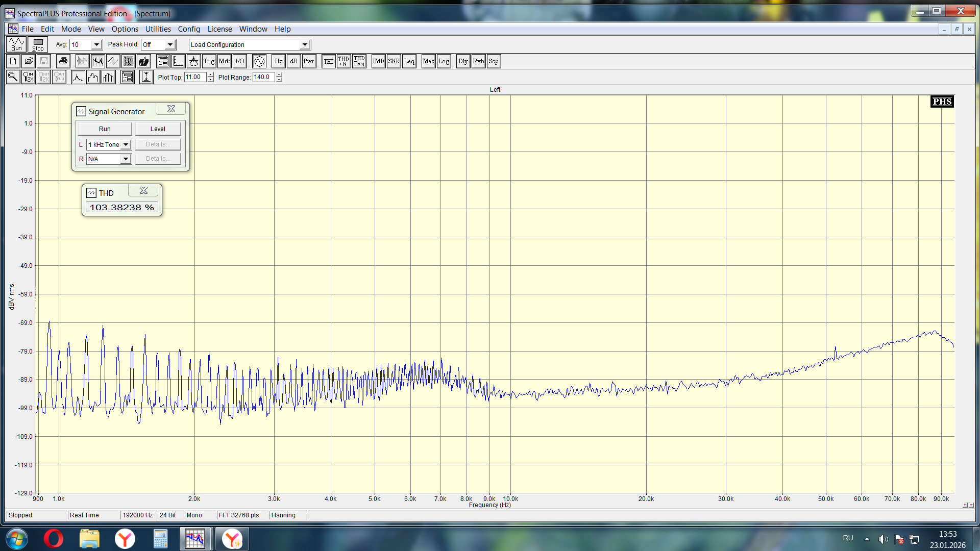Screen dimensions: 980x551
Task: Open the Load Configuration dropdown
Action: coord(305,45)
